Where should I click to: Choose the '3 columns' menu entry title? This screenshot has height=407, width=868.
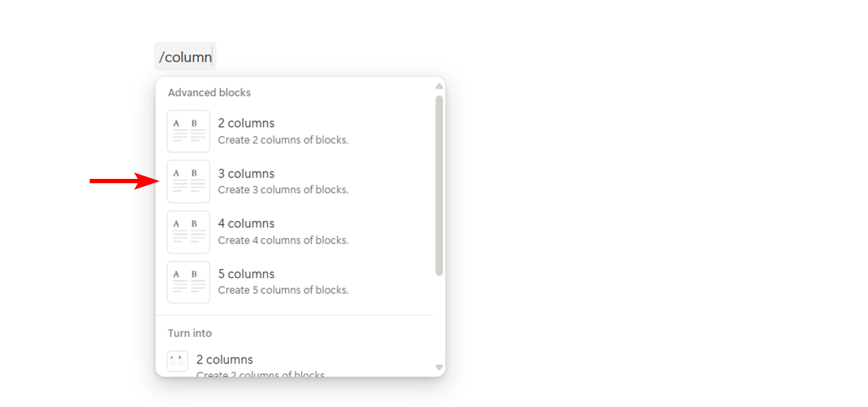[x=246, y=174]
